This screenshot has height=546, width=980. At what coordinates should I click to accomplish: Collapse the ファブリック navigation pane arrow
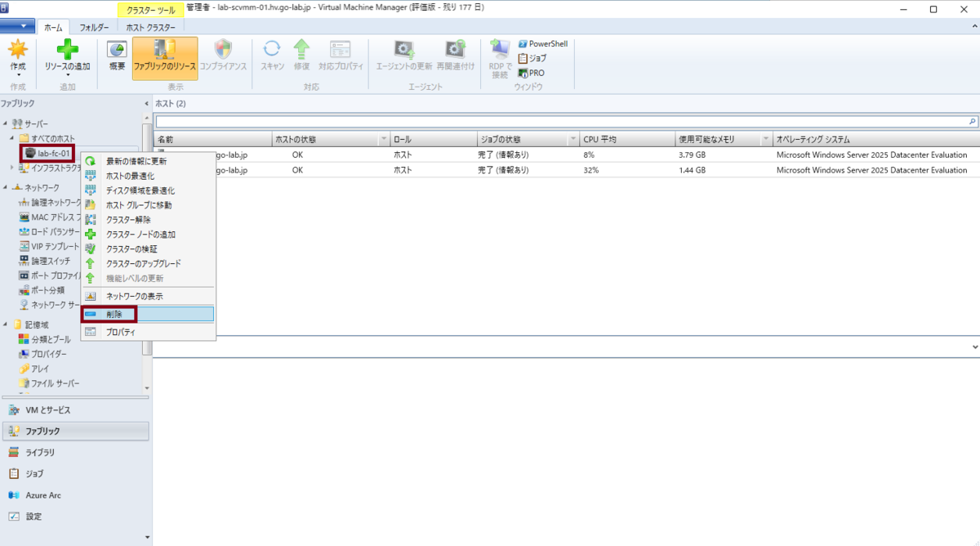[x=147, y=104]
